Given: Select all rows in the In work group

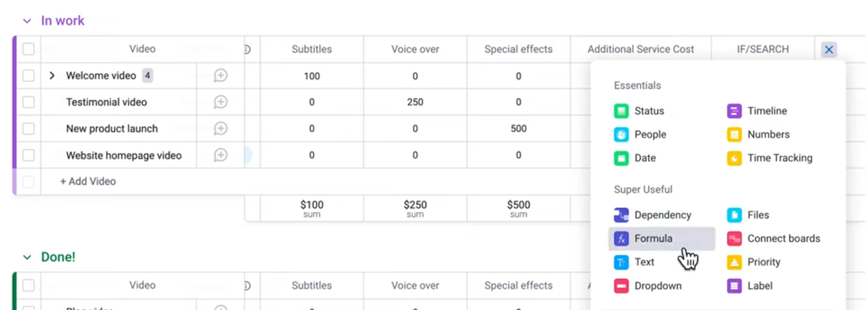Looking at the screenshot, I should (x=28, y=49).
